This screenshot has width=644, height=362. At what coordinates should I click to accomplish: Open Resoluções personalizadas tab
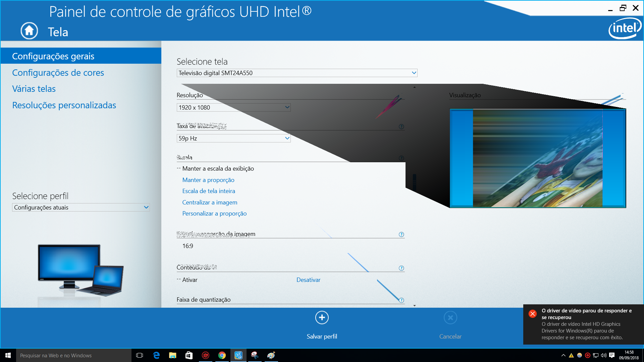pos(64,105)
